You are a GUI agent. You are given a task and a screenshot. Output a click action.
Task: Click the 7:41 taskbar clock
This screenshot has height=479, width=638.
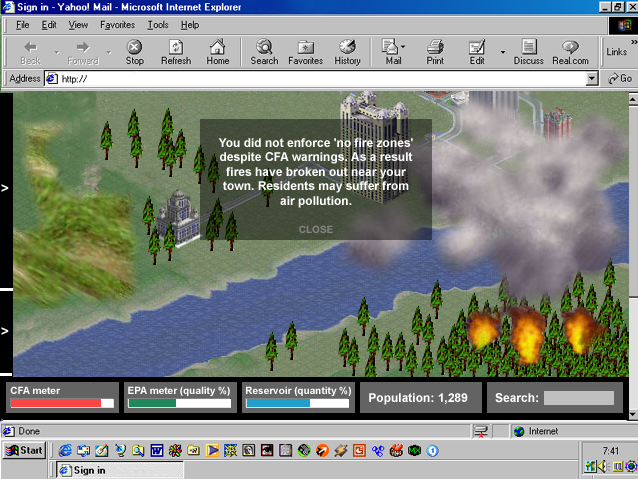click(x=611, y=451)
